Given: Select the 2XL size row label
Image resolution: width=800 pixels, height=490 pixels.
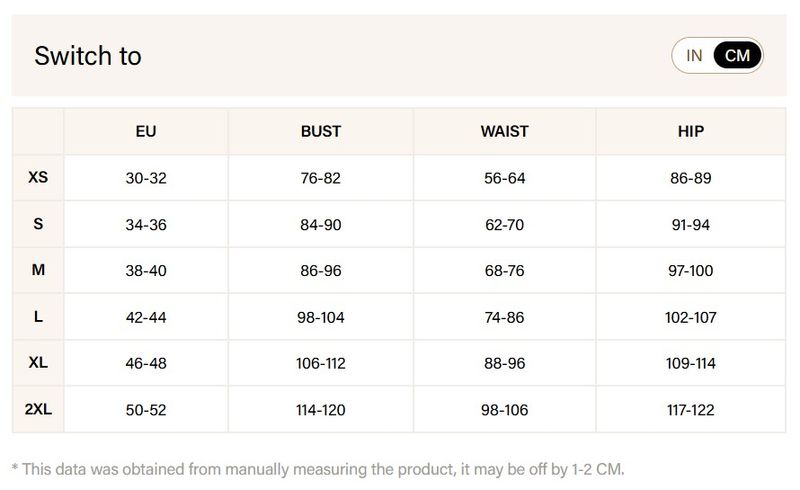Looking at the screenshot, I should 38,409.
